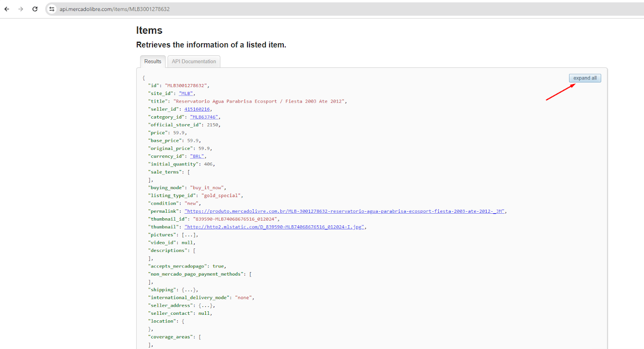
Task: Go back using the browser back arrow
Action: click(7, 9)
